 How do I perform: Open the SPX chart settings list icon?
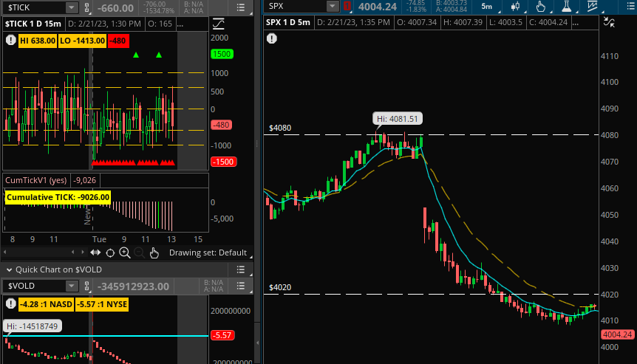click(632, 7)
